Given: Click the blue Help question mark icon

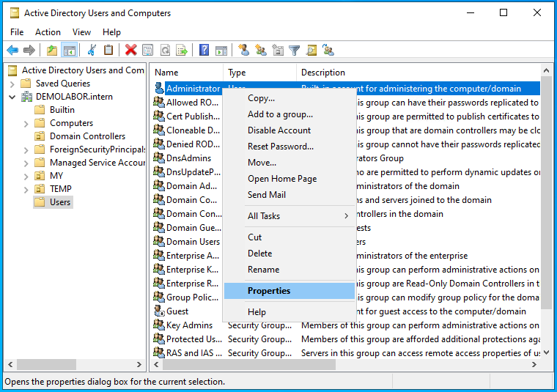Looking at the screenshot, I should 204,50.
